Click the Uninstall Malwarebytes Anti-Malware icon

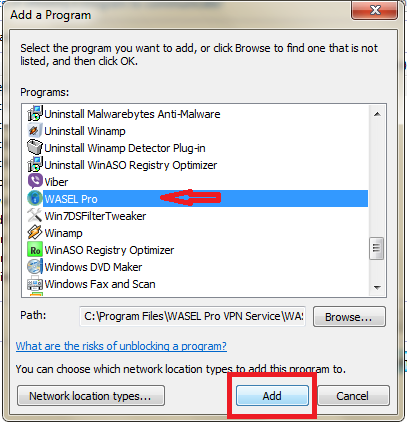[x=35, y=114]
